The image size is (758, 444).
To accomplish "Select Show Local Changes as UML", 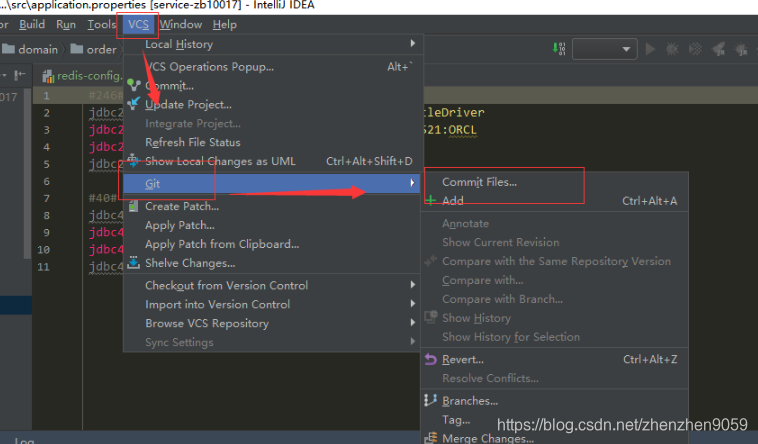I will [273, 161].
